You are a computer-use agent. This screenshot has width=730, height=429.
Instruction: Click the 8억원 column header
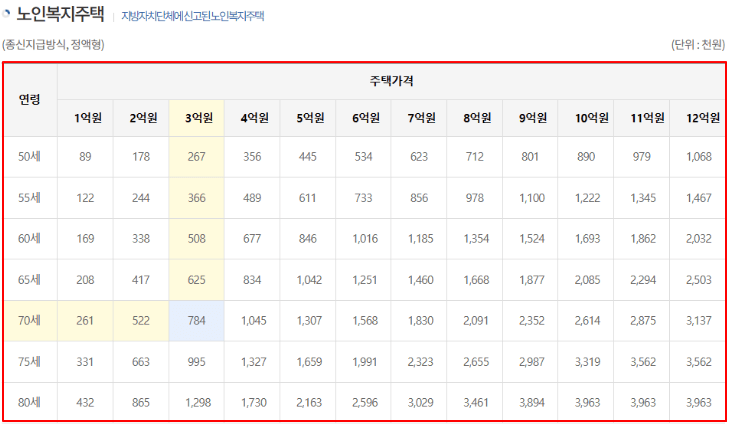click(x=475, y=118)
